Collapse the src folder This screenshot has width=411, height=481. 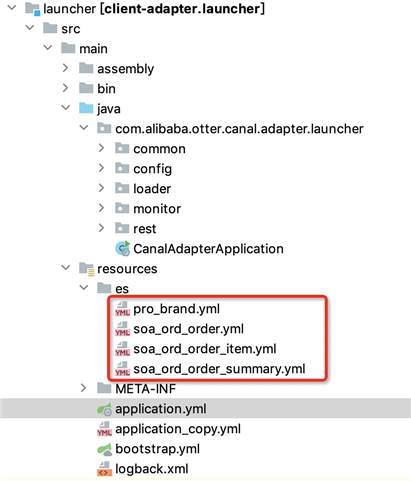coord(30,27)
